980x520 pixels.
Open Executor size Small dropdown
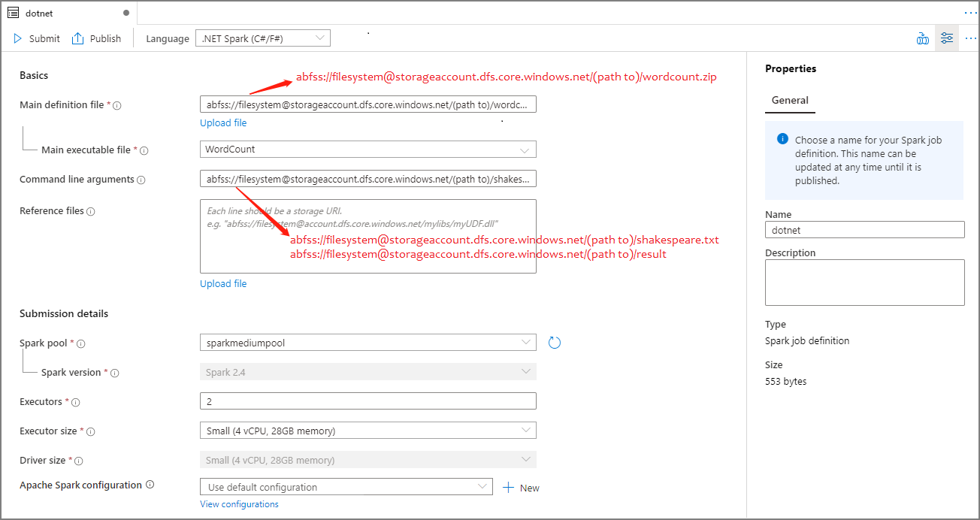(x=368, y=431)
